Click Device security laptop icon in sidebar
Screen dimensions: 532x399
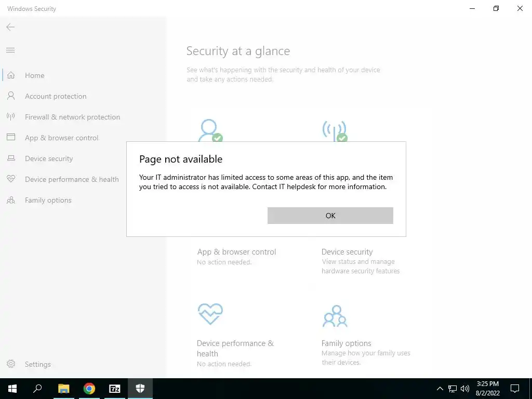click(11, 158)
